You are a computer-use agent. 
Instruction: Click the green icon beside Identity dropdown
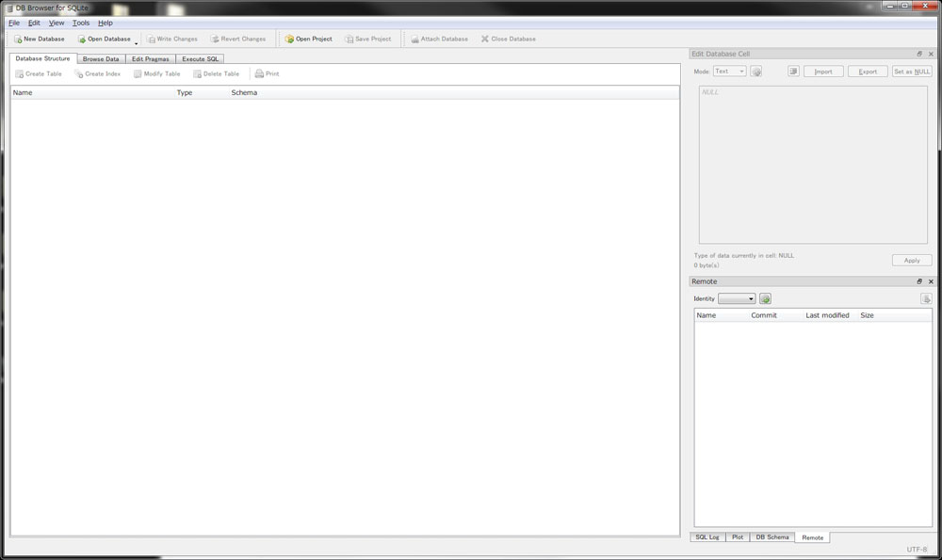[765, 299]
